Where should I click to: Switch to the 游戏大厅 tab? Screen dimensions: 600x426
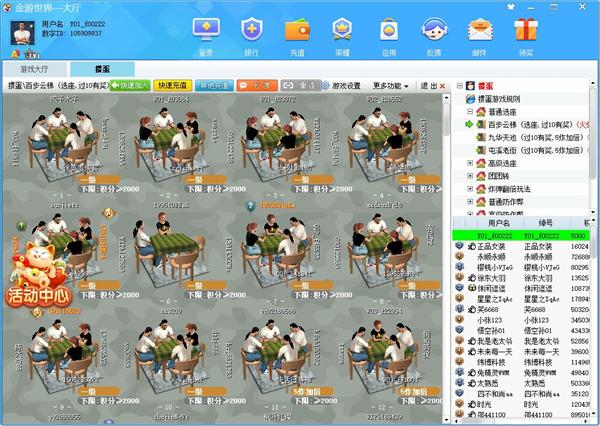coord(36,69)
